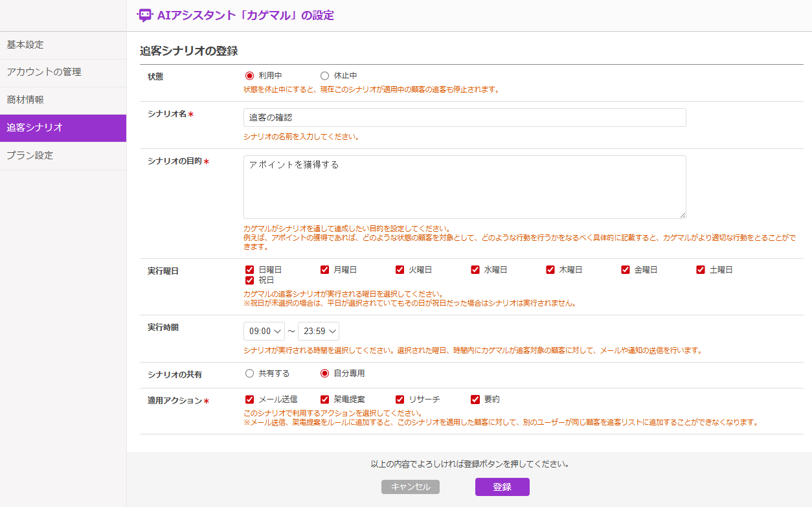Viewport: 812px width, 507px height.
Task: Open プラン設定 in the sidebar
Action: [x=63, y=156]
